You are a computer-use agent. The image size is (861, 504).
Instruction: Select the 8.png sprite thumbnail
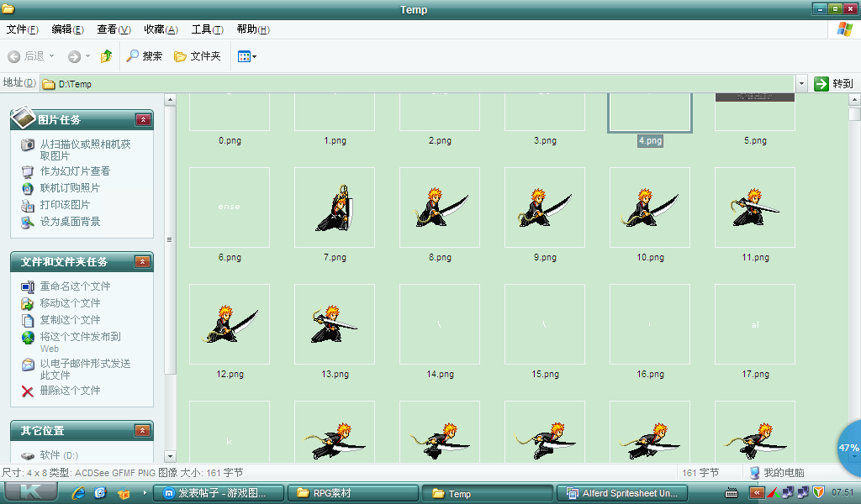click(x=440, y=207)
